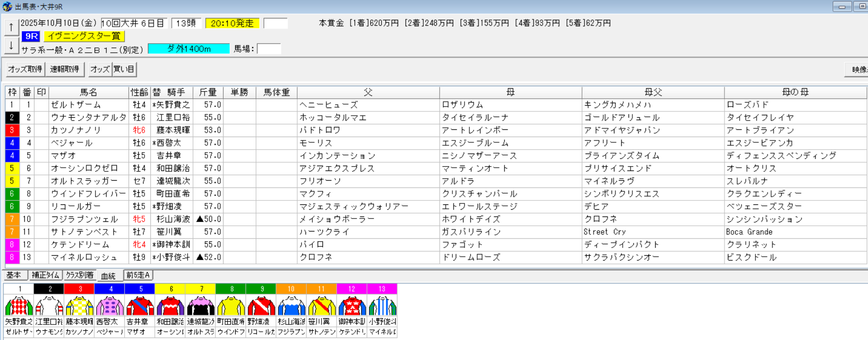The width and height of the screenshot is (868, 340).
Task: Click the 馬名 column header
Action: 89,92
